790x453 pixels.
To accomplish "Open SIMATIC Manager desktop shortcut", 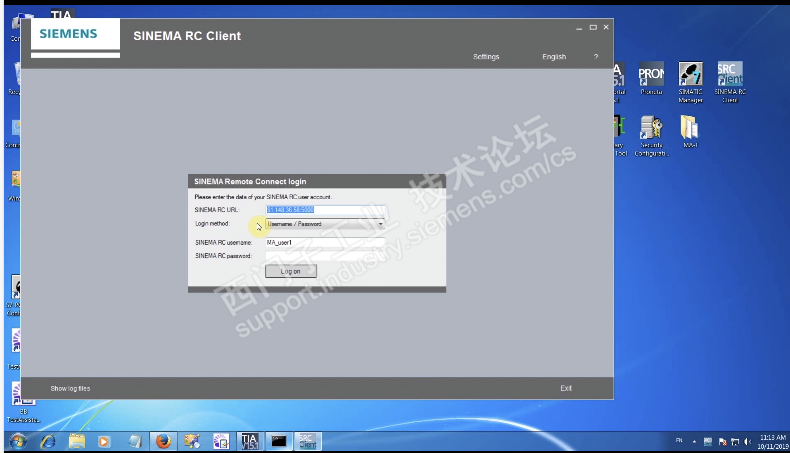I will pos(690,82).
